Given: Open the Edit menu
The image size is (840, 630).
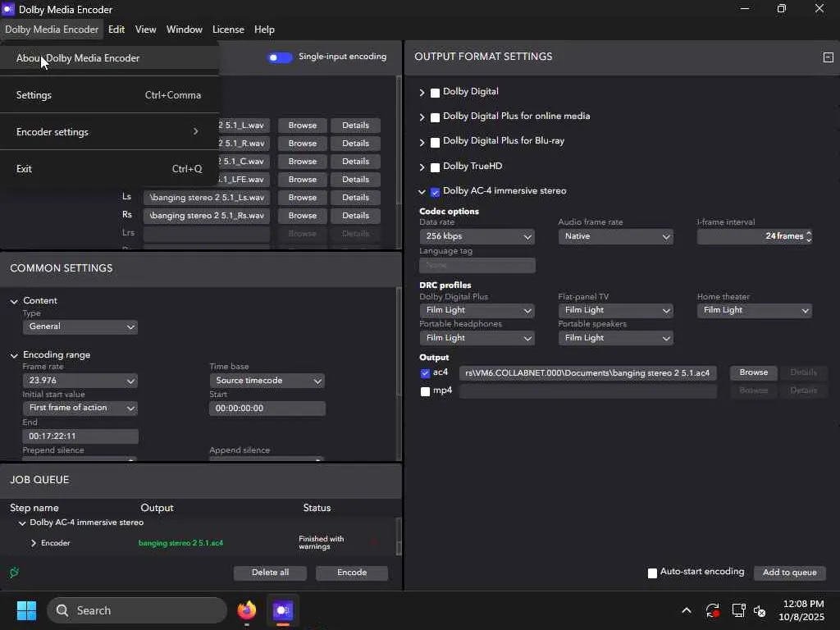Looking at the screenshot, I should click(116, 30).
